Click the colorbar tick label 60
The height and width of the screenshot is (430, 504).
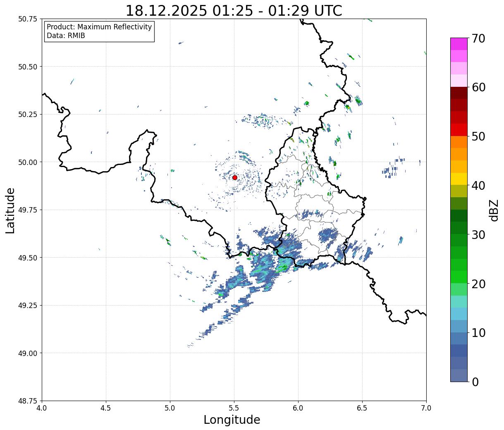[x=478, y=87]
